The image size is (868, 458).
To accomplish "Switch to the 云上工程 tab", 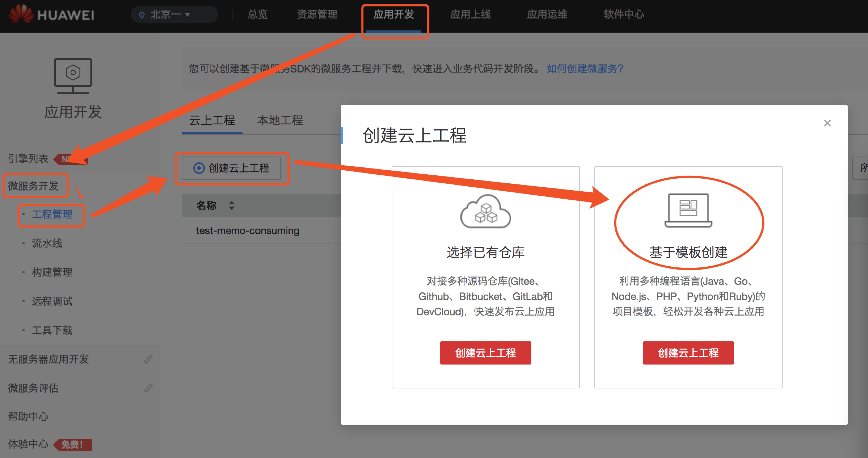I will [x=212, y=120].
